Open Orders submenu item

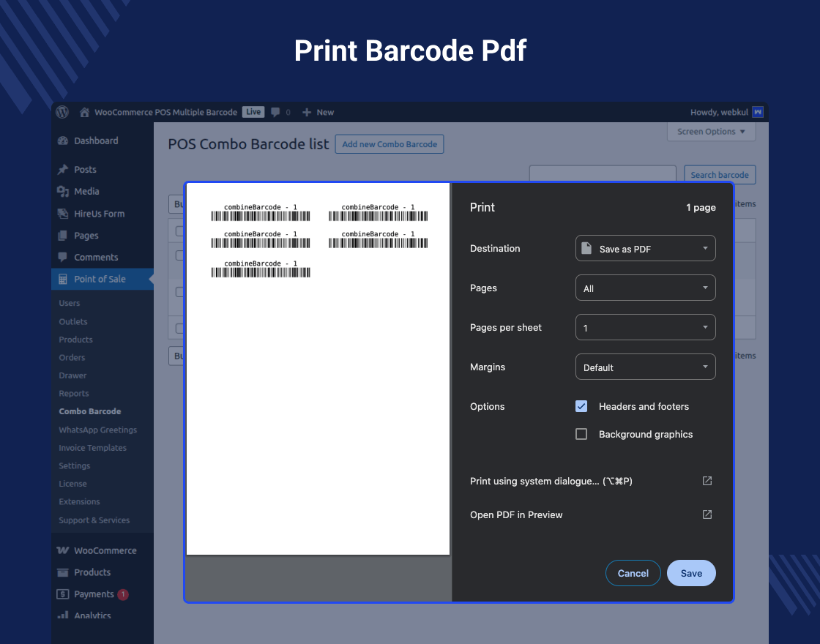coord(72,358)
